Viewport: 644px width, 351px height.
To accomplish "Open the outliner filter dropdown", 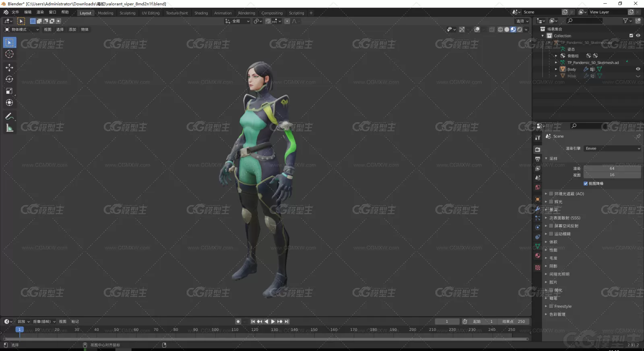I will point(627,21).
